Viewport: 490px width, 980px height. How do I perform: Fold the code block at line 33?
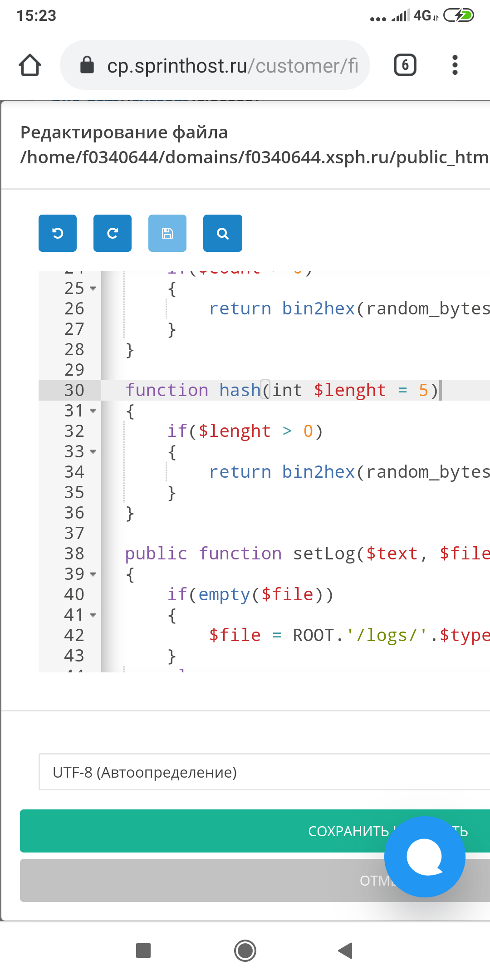tap(93, 452)
